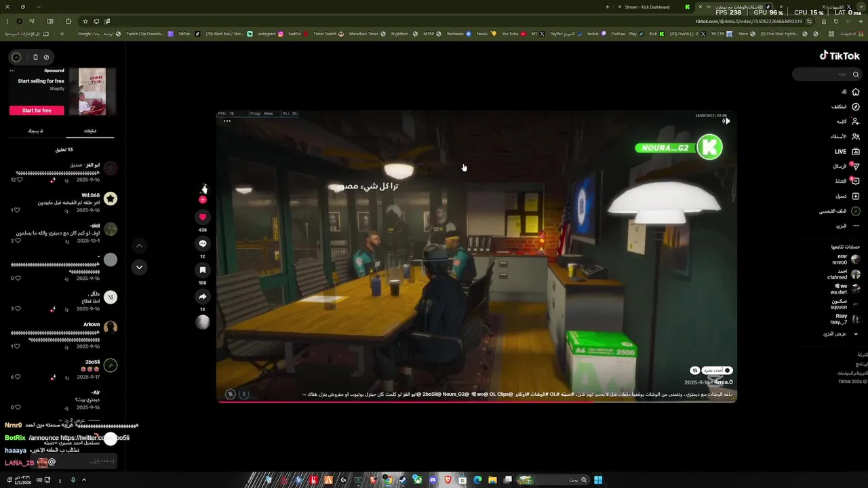Go to previous video with up chevron
The height and width of the screenshot is (488, 868).
pyautogui.click(x=139, y=245)
